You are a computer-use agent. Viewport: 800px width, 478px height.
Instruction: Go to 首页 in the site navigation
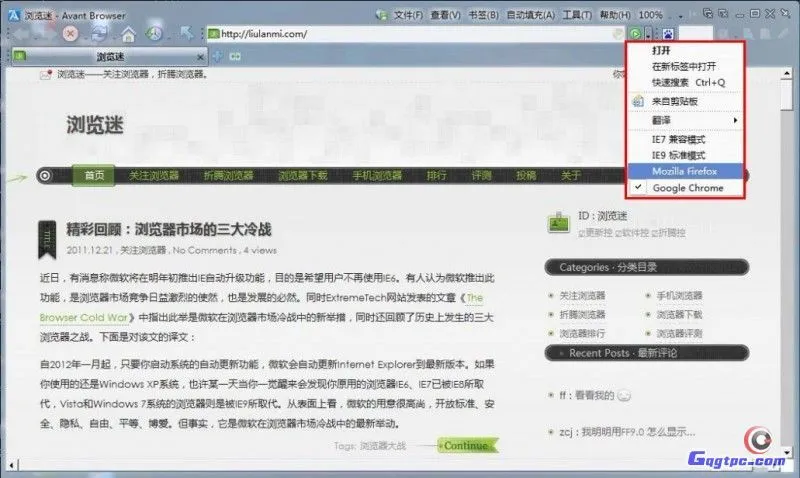[x=94, y=175]
